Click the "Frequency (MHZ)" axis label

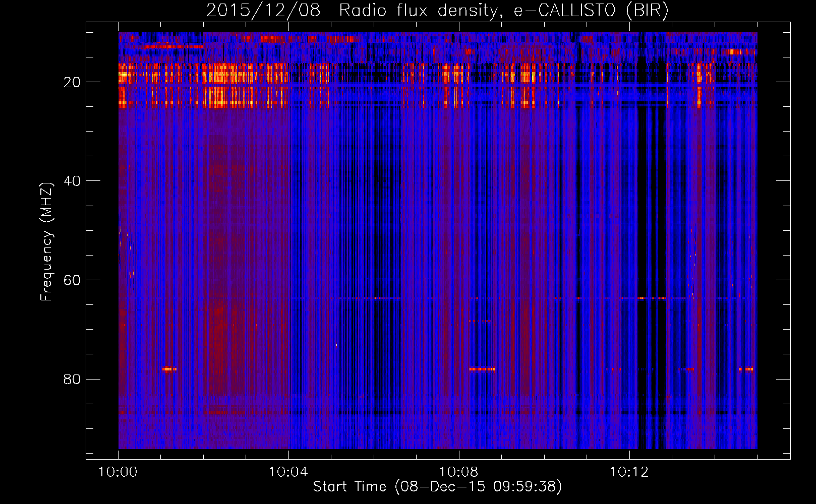coord(46,242)
